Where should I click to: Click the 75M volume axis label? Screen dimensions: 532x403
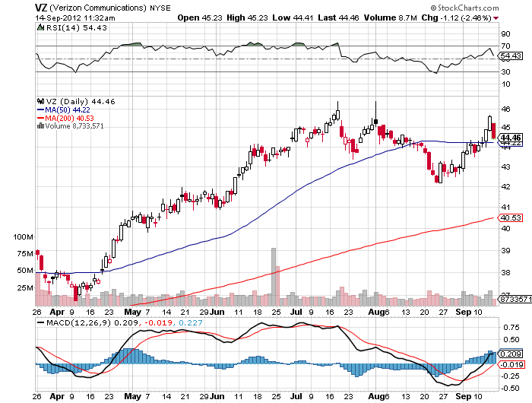tap(25, 254)
